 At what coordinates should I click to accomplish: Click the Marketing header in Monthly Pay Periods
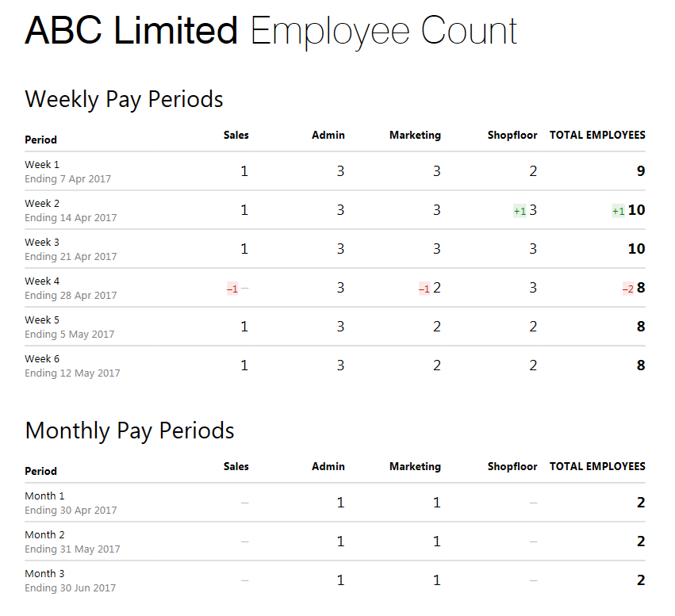coord(415,467)
